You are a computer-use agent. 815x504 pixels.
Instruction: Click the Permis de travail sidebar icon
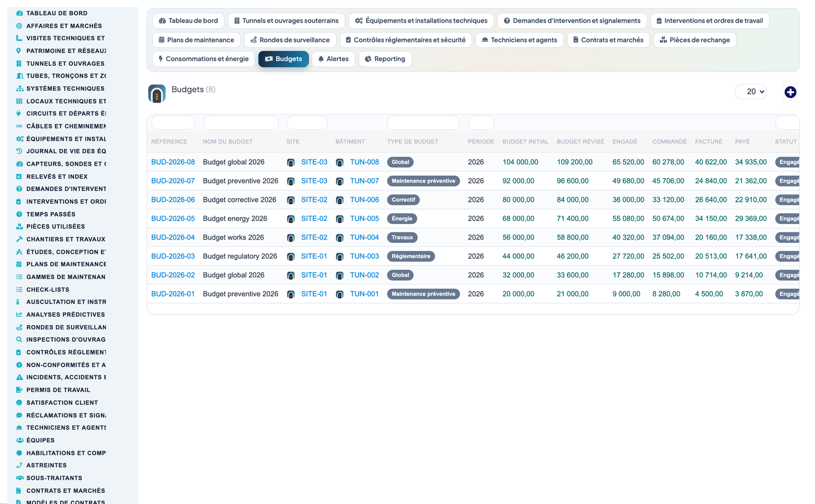[x=19, y=390]
